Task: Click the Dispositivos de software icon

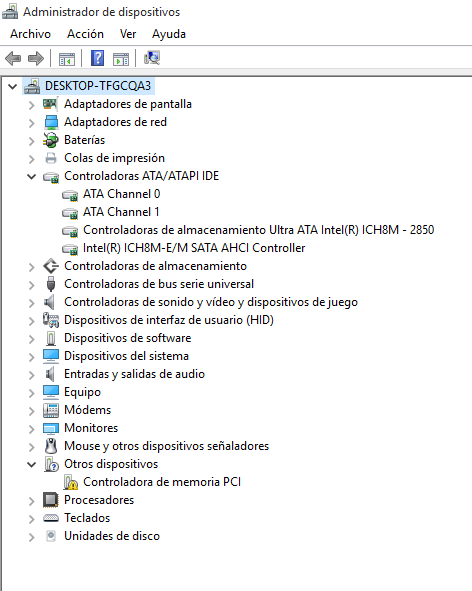Action: click(x=51, y=338)
